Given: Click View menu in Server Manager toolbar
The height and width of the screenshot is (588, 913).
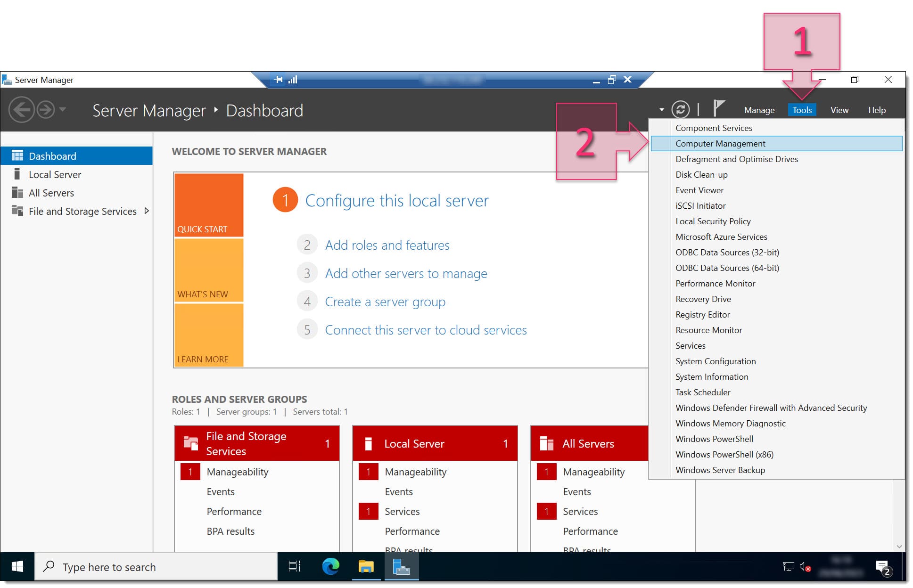Looking at the screenshot, I should pyautogui.click(x=839, y=110).
